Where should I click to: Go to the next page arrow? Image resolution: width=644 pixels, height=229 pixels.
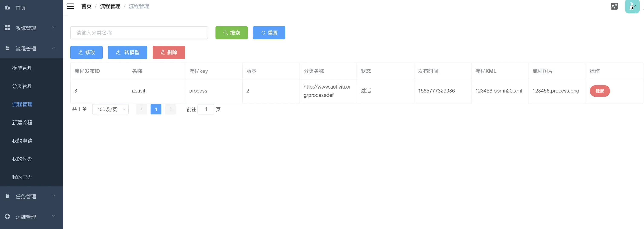click(171, 109)
